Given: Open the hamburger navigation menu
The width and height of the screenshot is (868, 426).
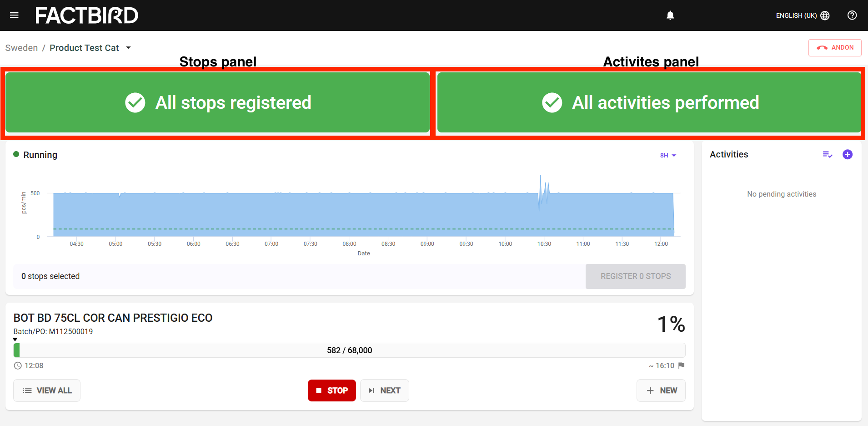Looking at the screenshot, I should 14,15.
